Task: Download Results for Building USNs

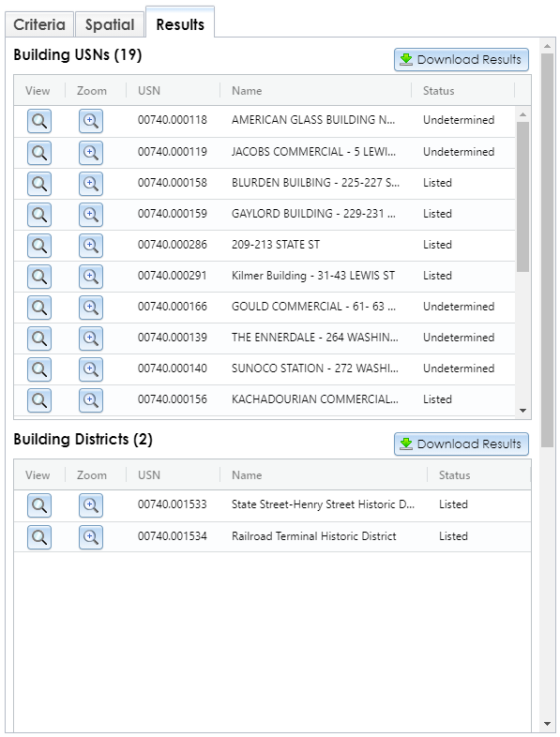Action: [462, 60]
